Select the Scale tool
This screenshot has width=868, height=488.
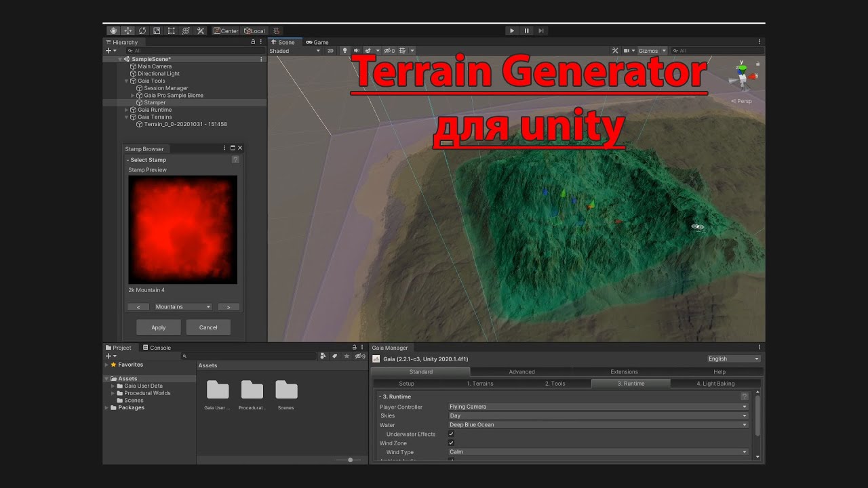157,30
